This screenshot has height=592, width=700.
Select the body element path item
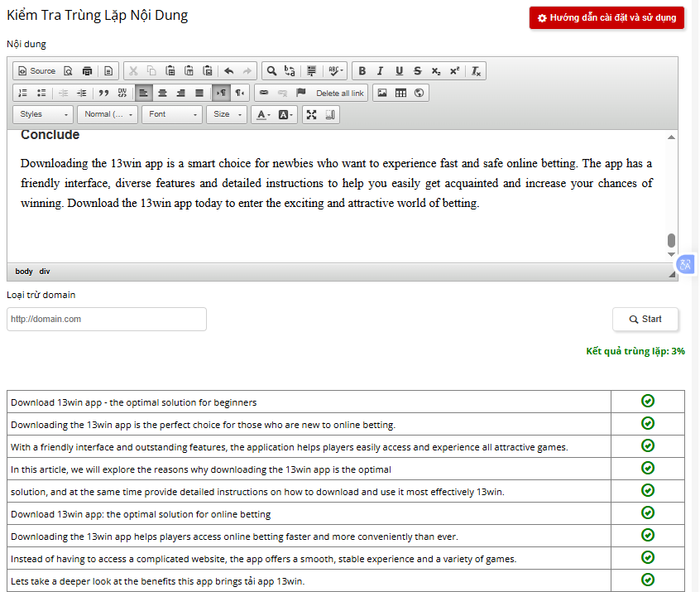24,272
